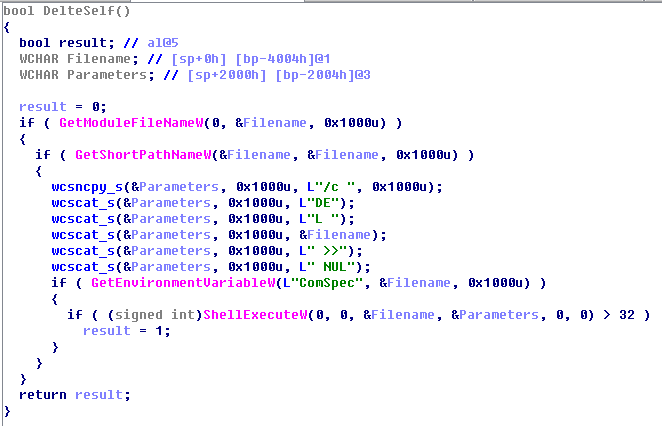Click the L" >>" string literal

(323, 251)
